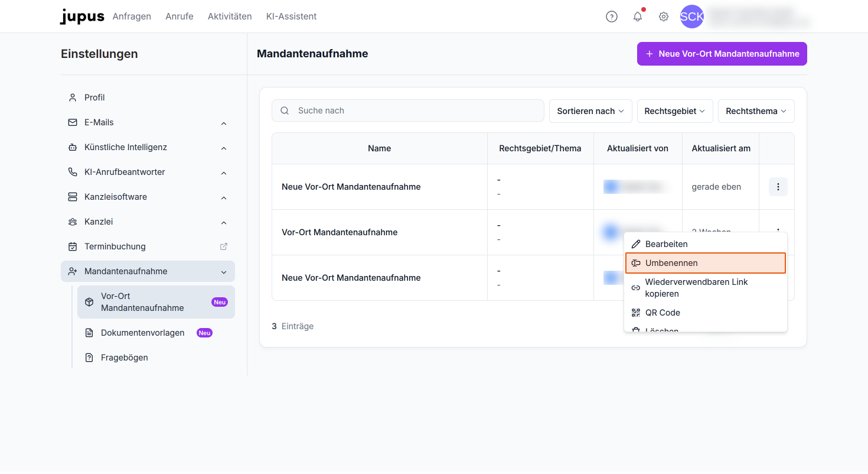Choose Umbenennen from the context menu

[706, 263]
